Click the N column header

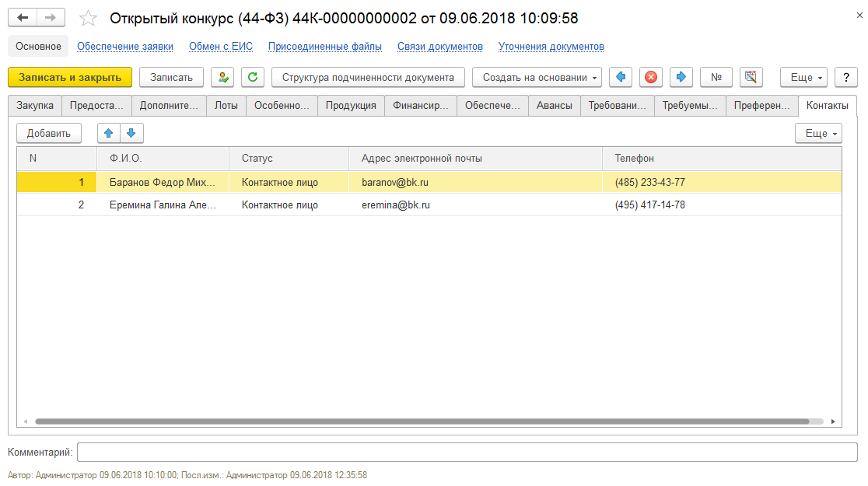[57, 159]
